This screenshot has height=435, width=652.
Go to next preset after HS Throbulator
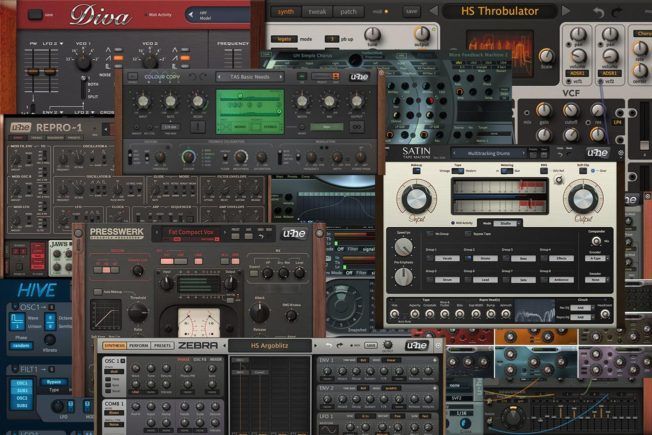[566, 11]
